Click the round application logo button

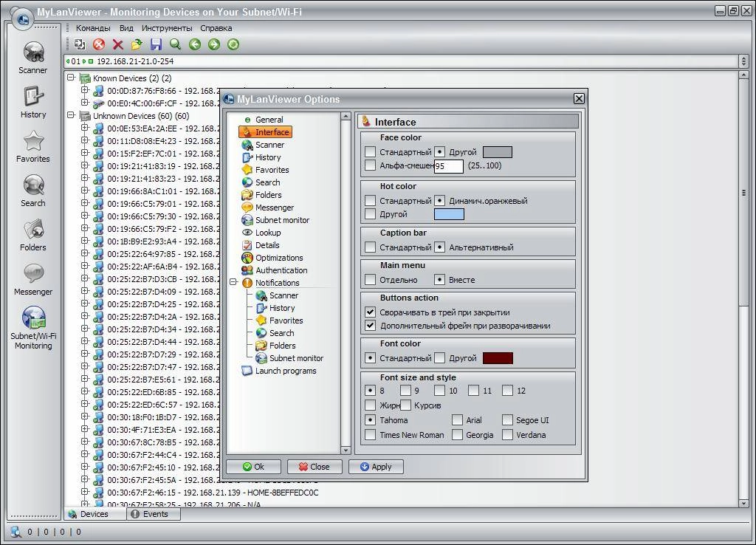[x=22, y=19]
